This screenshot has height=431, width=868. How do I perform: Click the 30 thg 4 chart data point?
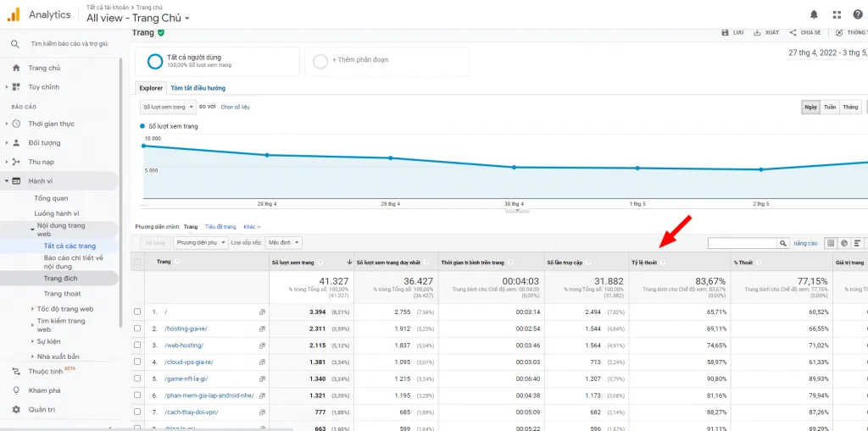point(514,167)
